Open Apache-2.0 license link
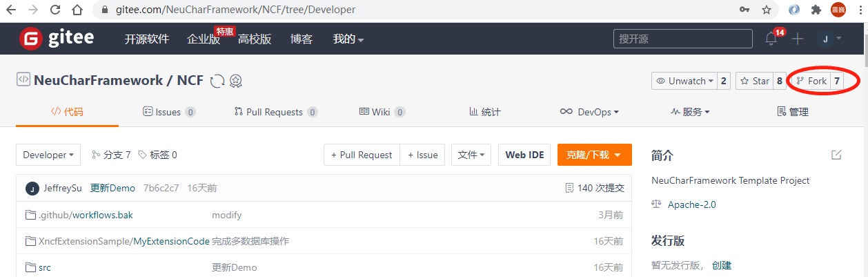Viewport: 868px width, 277px height. click(692, 204)
